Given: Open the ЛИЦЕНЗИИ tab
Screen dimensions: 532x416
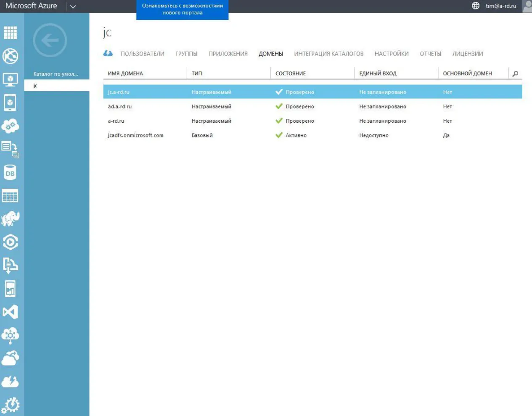Looking at the screenshot, I should (x=468, y=54).
